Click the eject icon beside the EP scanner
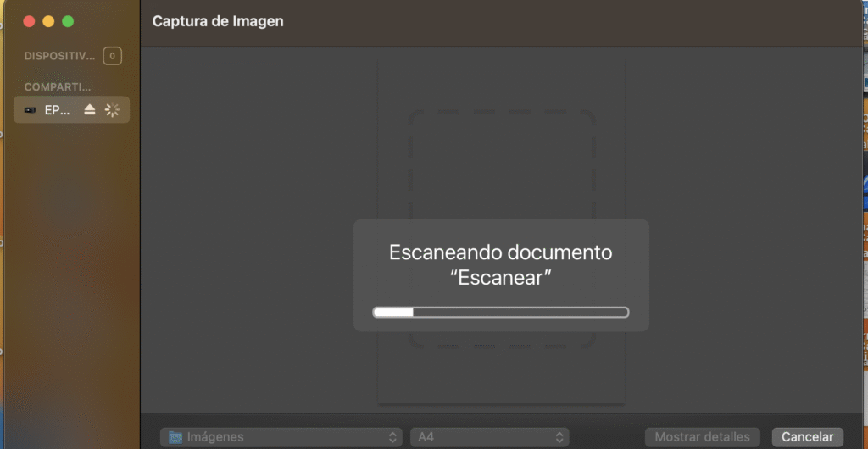Viewport: 868px width, 449px height. click(90, 110)
